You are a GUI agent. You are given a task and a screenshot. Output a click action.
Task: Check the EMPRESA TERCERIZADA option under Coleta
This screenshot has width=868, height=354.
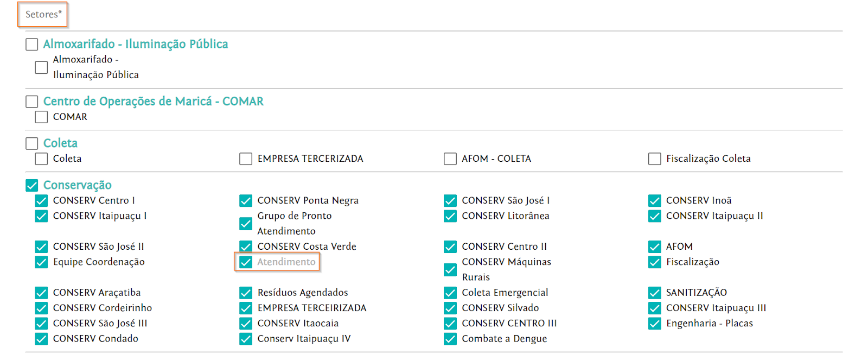(246, 159)
